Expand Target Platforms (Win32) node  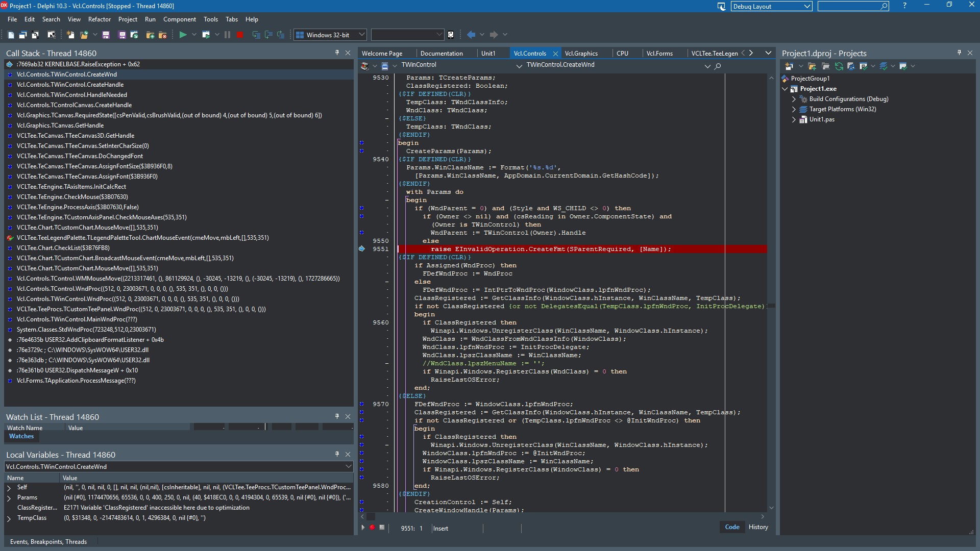tap(794, 109)
